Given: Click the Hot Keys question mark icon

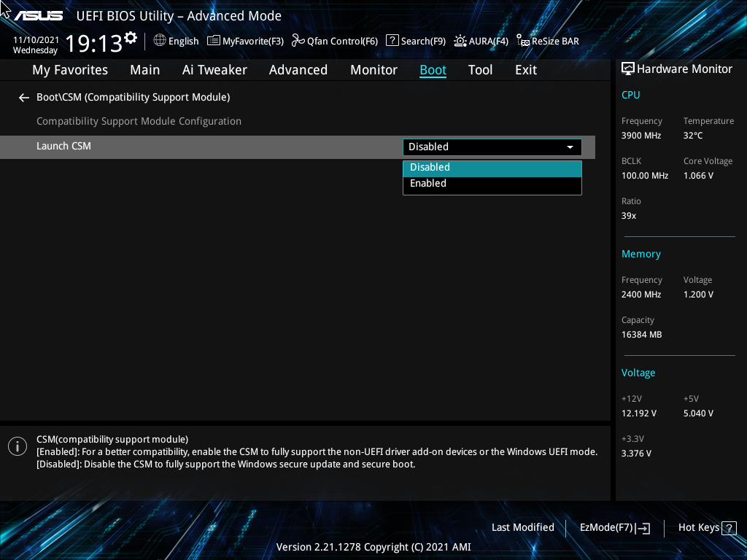Looking at the screenshot, I should click(x=729, y=528).
